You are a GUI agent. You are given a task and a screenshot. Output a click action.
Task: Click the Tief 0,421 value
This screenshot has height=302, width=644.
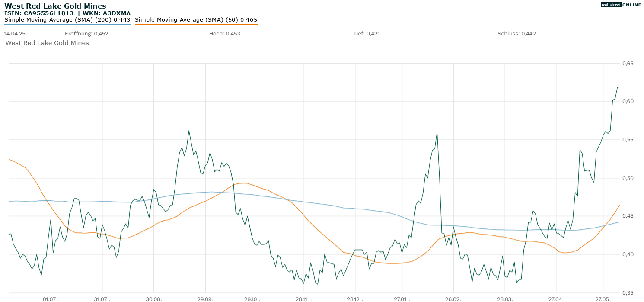(x=367, y=34)
